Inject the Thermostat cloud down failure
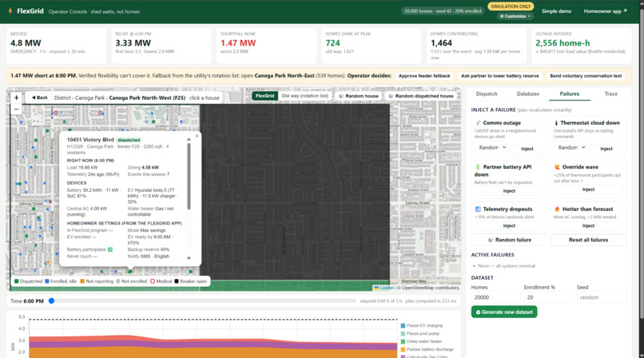The image size is (644, 358). [606, 149]
